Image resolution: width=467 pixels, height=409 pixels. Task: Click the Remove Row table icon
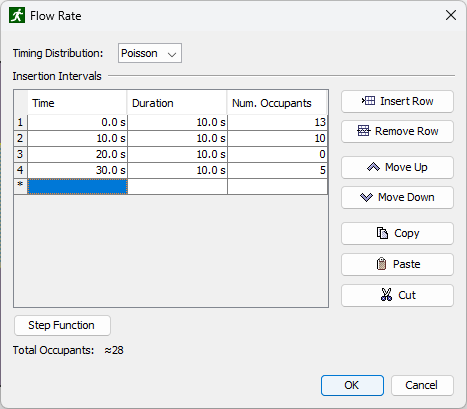tap(364, 131)
